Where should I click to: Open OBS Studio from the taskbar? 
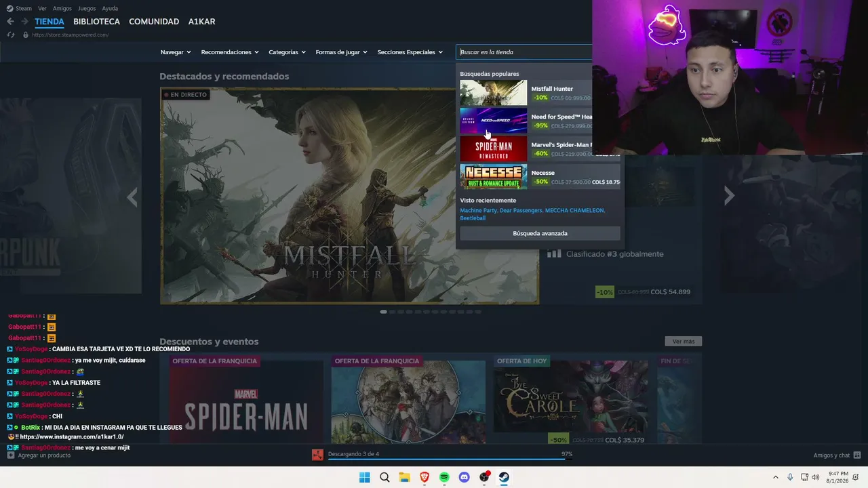tap(484, 477)
